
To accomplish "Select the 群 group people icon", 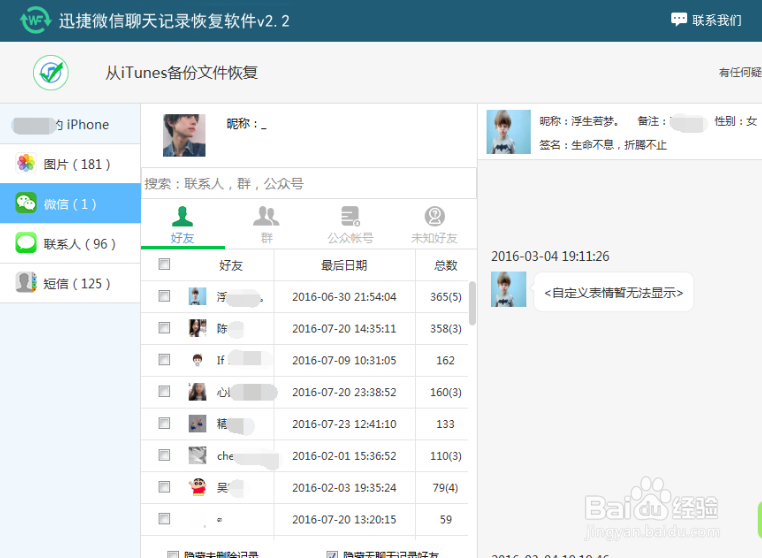I will pos(266,216).
